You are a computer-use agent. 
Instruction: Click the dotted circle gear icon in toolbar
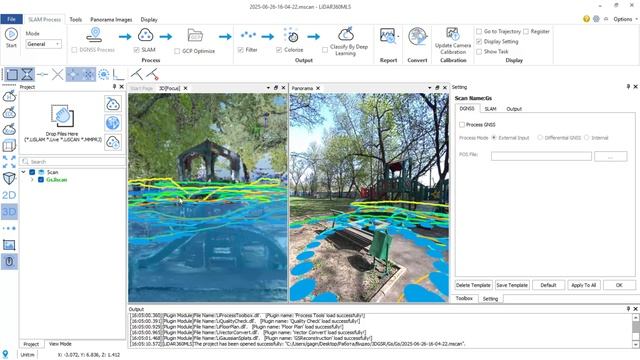(104, 74)
